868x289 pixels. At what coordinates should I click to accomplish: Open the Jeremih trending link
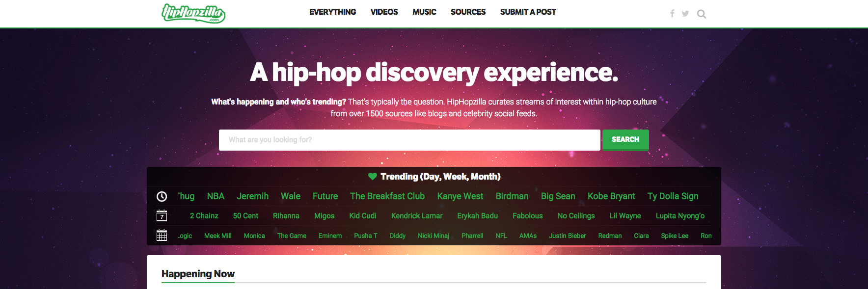(x=252, y=196)
